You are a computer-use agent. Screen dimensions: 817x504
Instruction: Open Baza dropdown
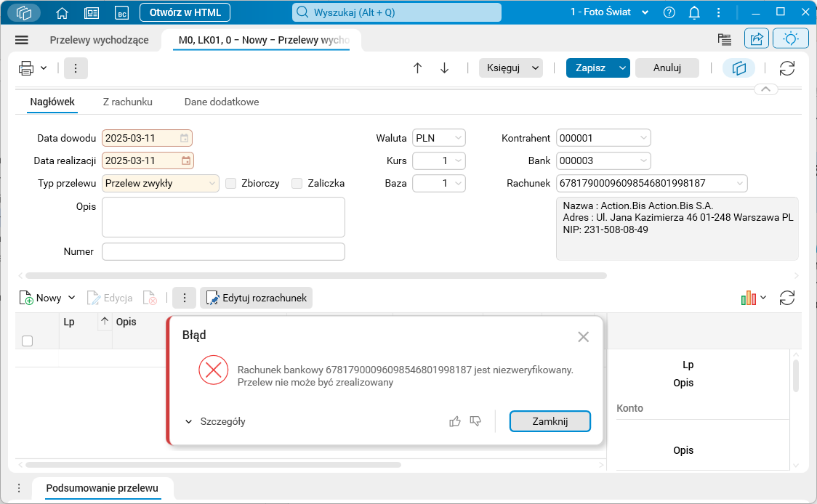(458, 183)
